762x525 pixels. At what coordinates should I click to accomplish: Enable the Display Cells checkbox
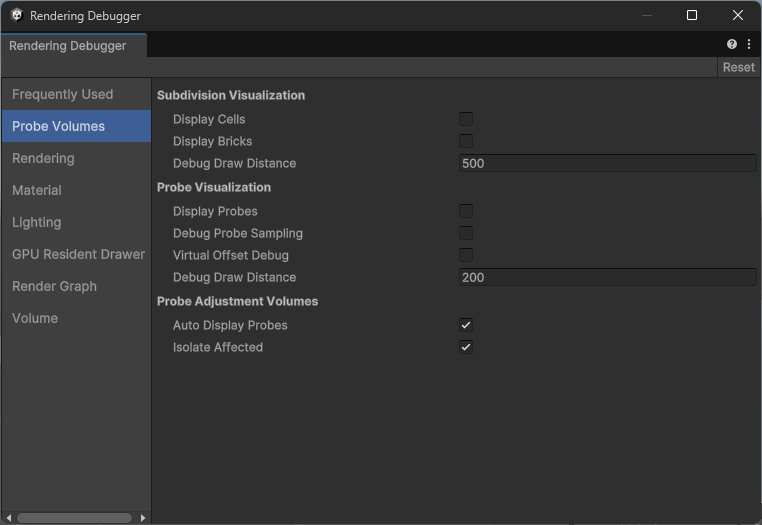coord(466,119)
